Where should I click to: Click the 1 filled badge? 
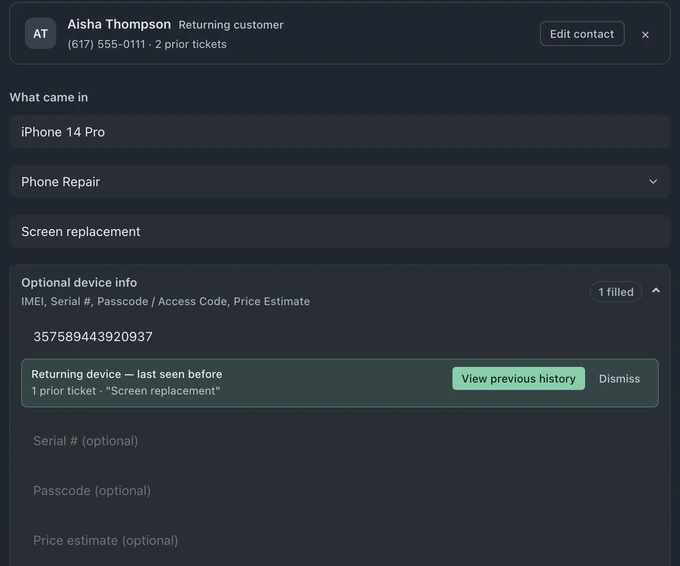[x=616, y=292]
